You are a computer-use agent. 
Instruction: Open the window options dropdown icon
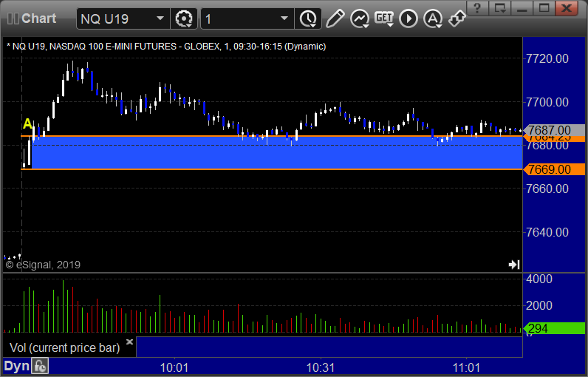499,8
